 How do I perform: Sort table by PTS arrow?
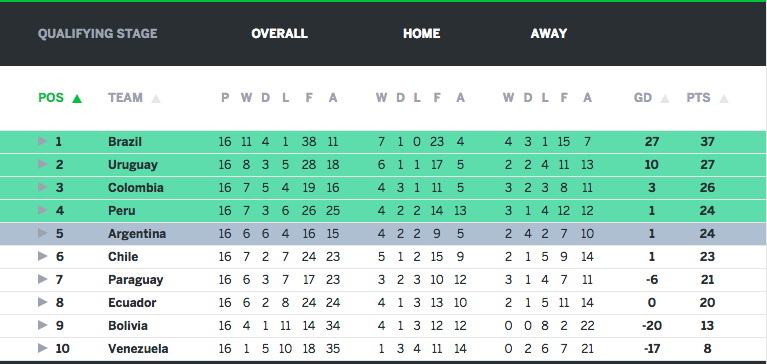click(724, 99)
